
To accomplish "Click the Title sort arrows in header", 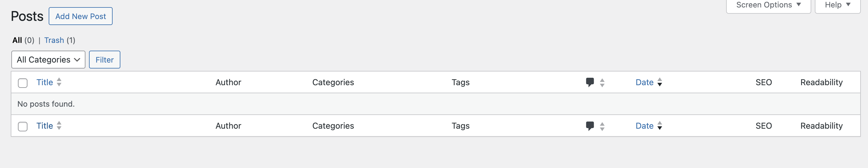I will point(59,82).
